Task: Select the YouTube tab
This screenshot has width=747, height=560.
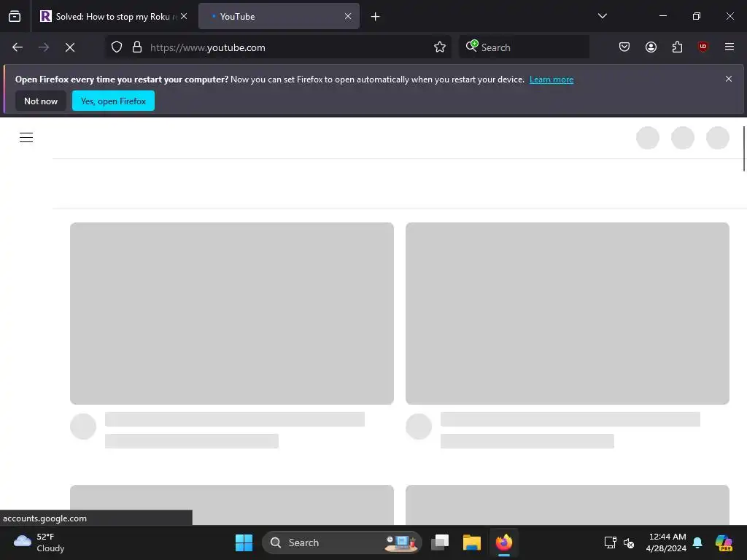Action: click(x=279, y=16)
